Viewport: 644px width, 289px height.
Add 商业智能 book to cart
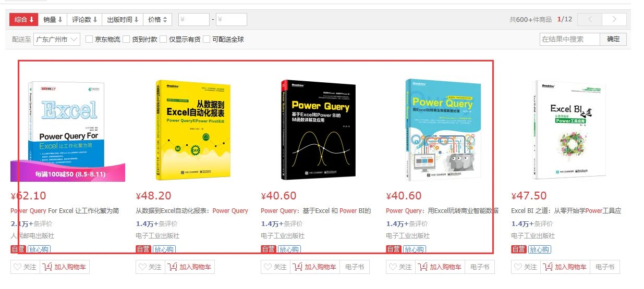(440, 267)
